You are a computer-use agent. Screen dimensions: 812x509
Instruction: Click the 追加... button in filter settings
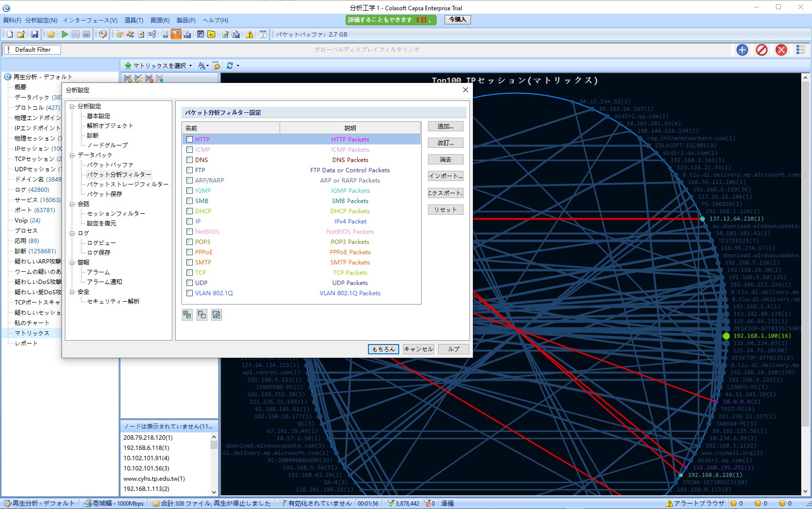pos(446,126)
